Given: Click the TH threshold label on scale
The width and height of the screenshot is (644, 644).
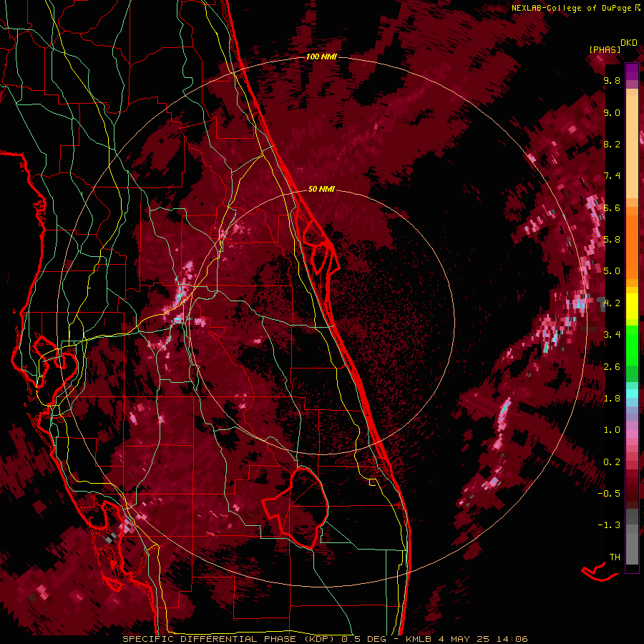Looking at the screenshot, I should 615,557.
